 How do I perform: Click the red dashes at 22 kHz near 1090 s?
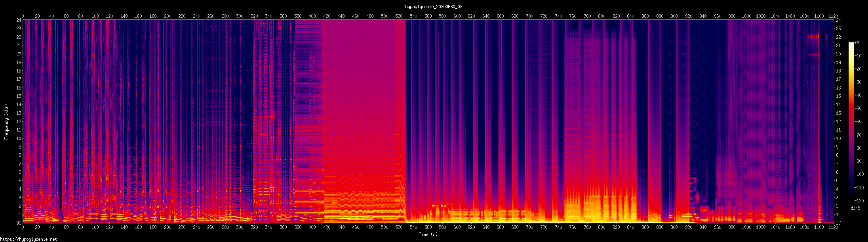point(813,36)
